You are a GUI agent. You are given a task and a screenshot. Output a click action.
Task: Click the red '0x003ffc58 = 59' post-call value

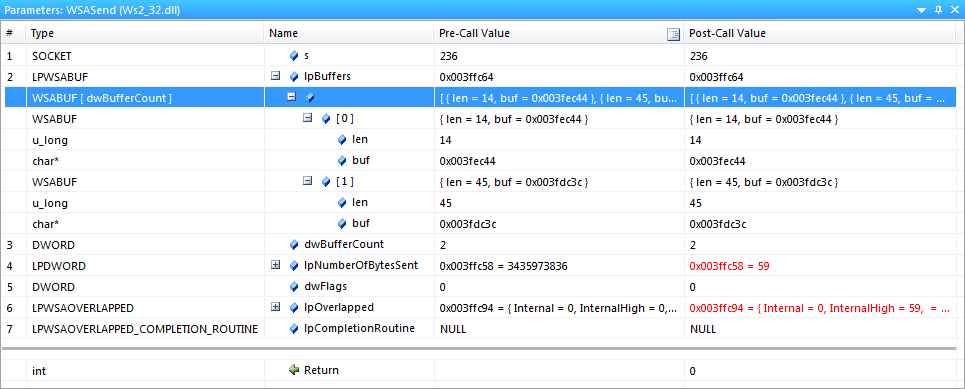(729, 266)
